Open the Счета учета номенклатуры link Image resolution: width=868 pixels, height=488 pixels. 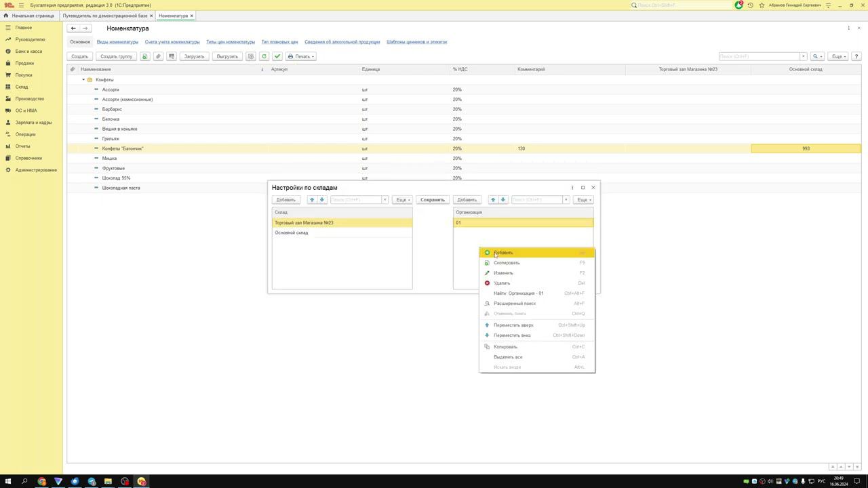pyautogui.click(x=172, y=42)
